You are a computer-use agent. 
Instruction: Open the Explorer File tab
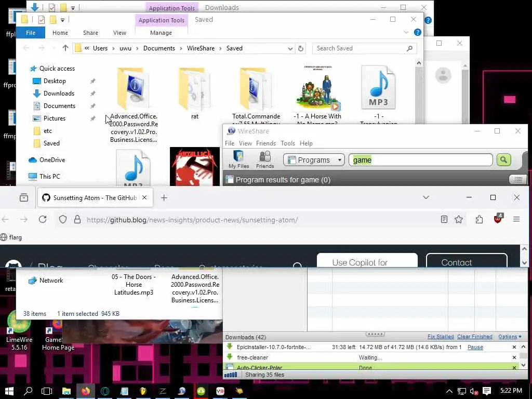click(31, 33)
